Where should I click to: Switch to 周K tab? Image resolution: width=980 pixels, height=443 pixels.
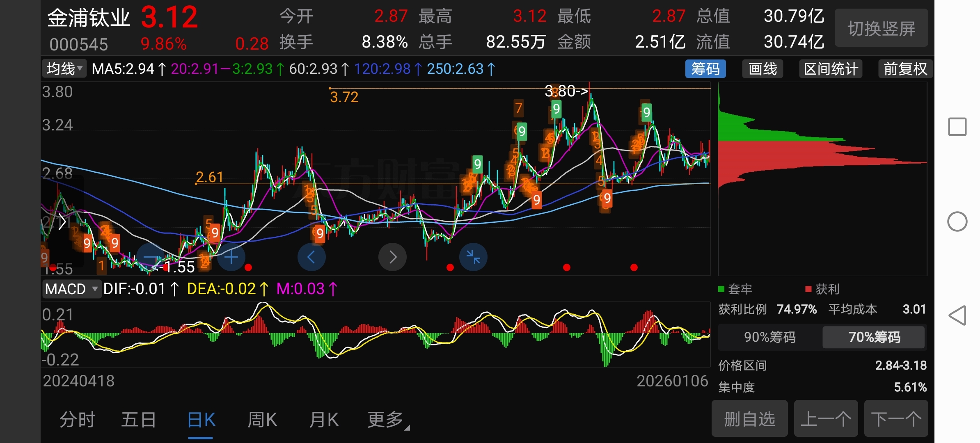(262, 420)
